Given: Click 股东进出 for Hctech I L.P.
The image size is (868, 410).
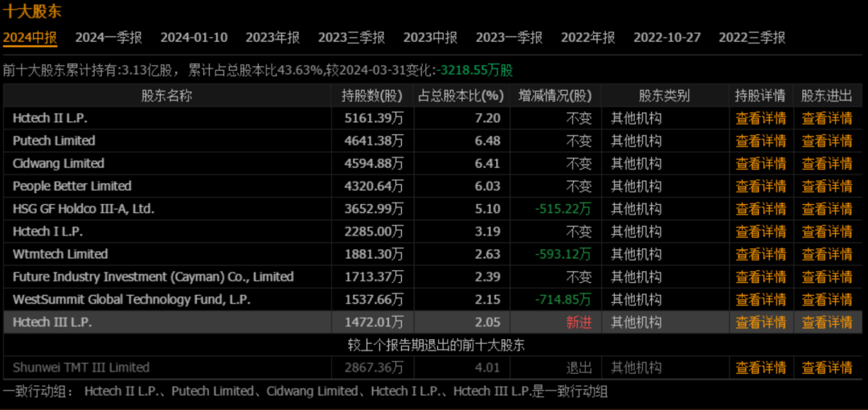Looking at the screenshot, I should [x=827, y=232].
